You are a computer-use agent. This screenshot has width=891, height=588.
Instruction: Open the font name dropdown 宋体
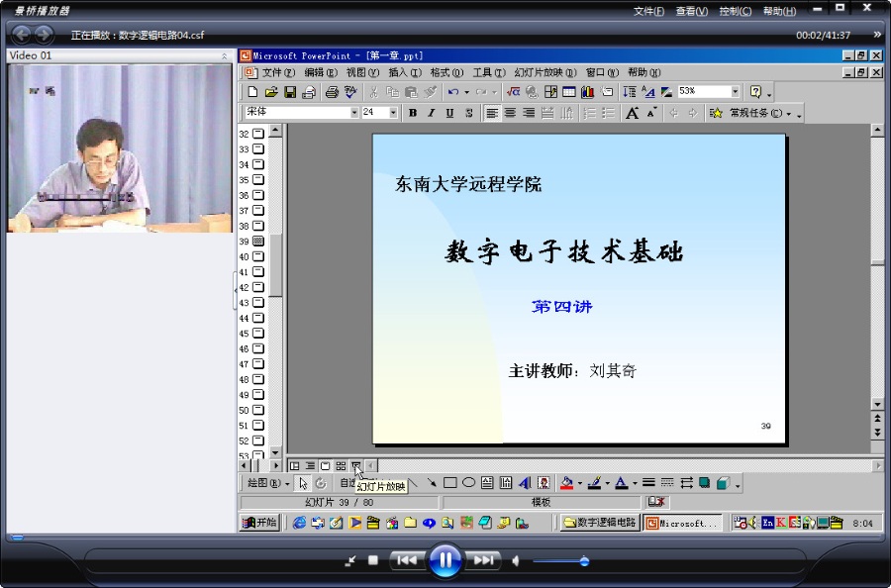click(x=354, y=113)
